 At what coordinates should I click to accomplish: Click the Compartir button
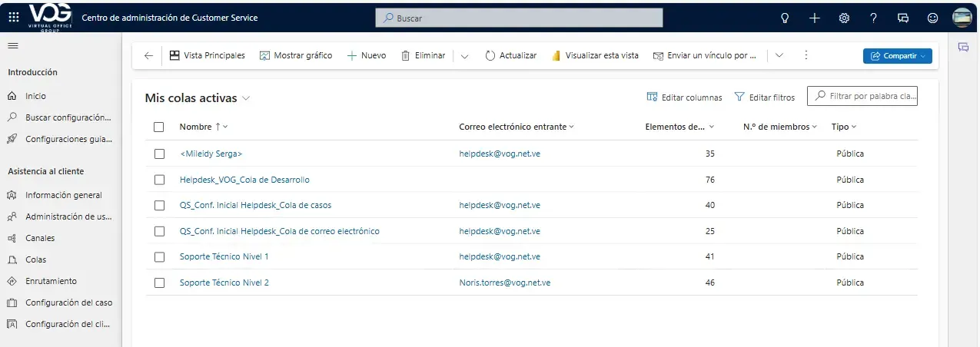point(897,55)
